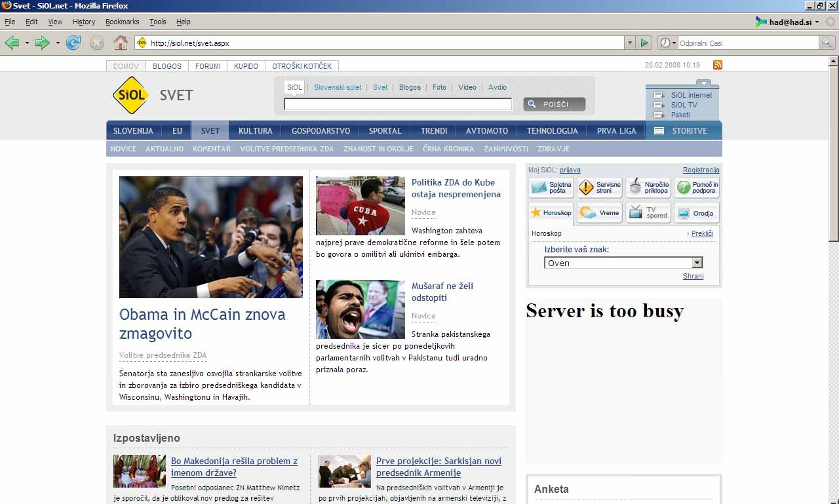Open Servisne strani warning icon button

[600, 188]
